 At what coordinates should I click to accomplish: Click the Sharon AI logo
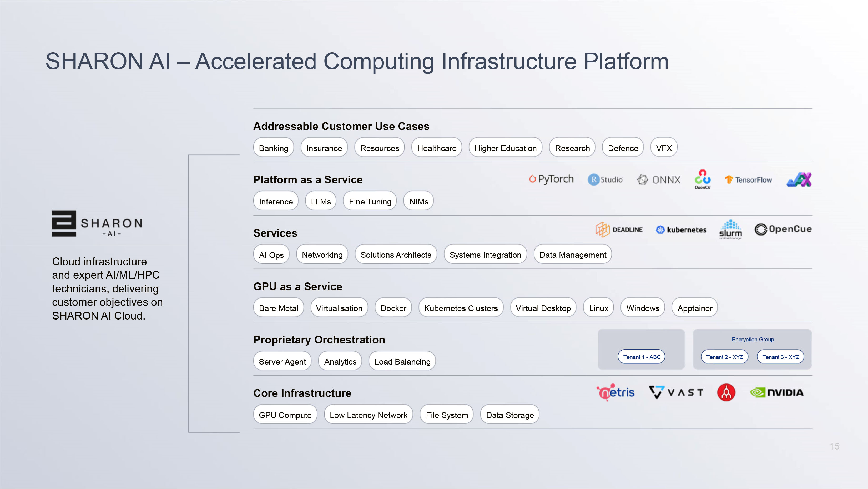point(97,224)
